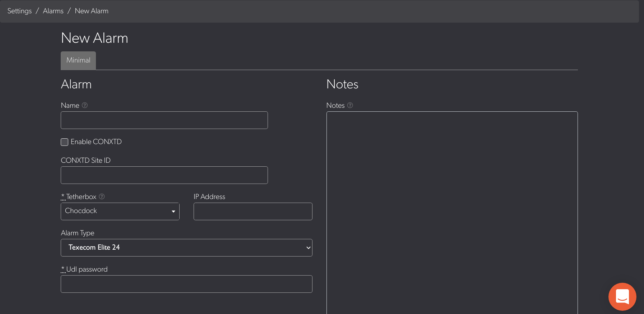The height and width of the screenshot is (314, 644).
Task: Click the help icon beside the Notes label
Action: (350, 105)
